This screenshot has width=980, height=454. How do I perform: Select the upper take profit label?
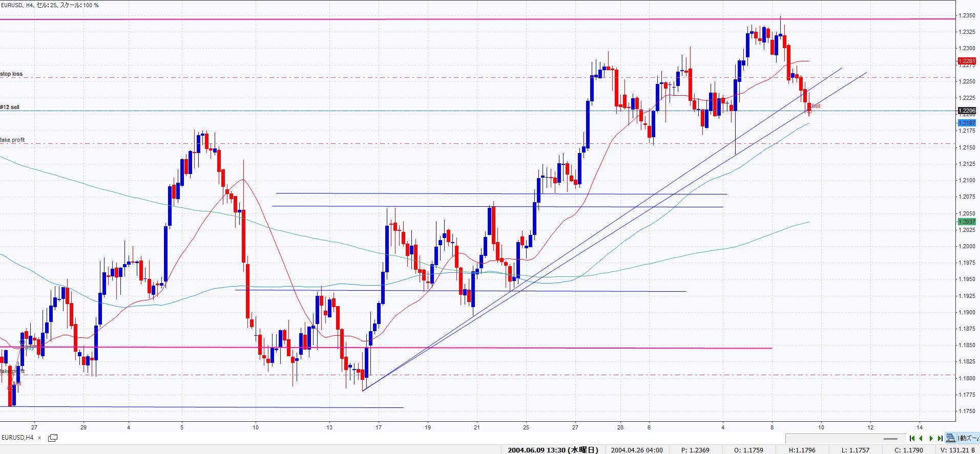pos(13,140)
